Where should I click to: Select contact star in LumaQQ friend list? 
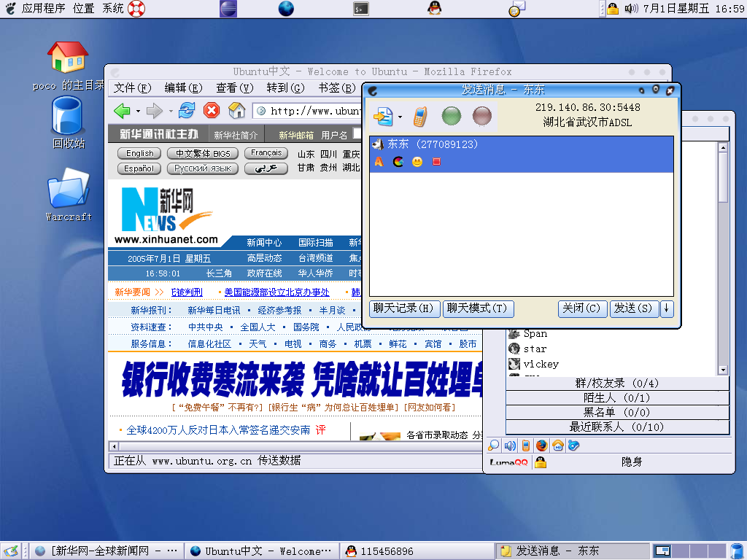coord(535,349)
